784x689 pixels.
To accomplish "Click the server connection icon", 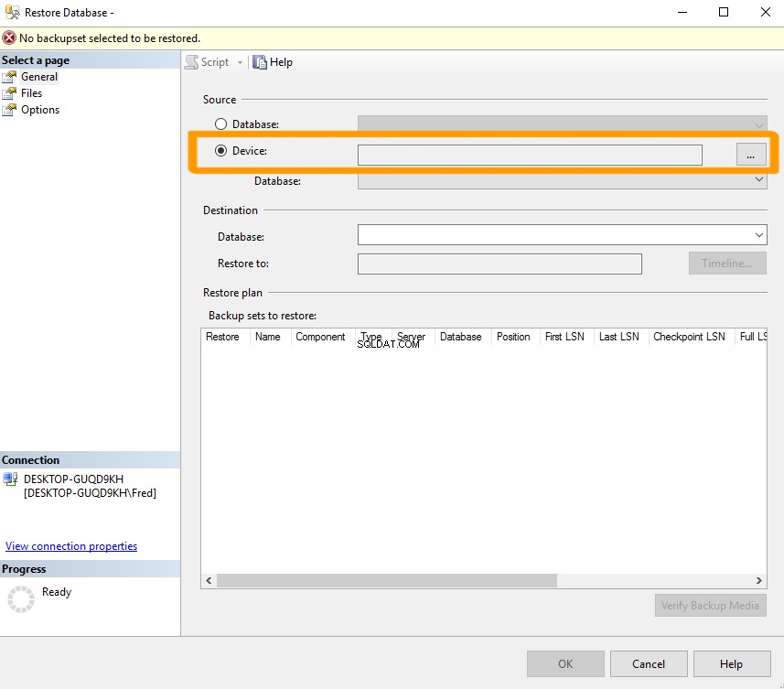I will point(10,479).
